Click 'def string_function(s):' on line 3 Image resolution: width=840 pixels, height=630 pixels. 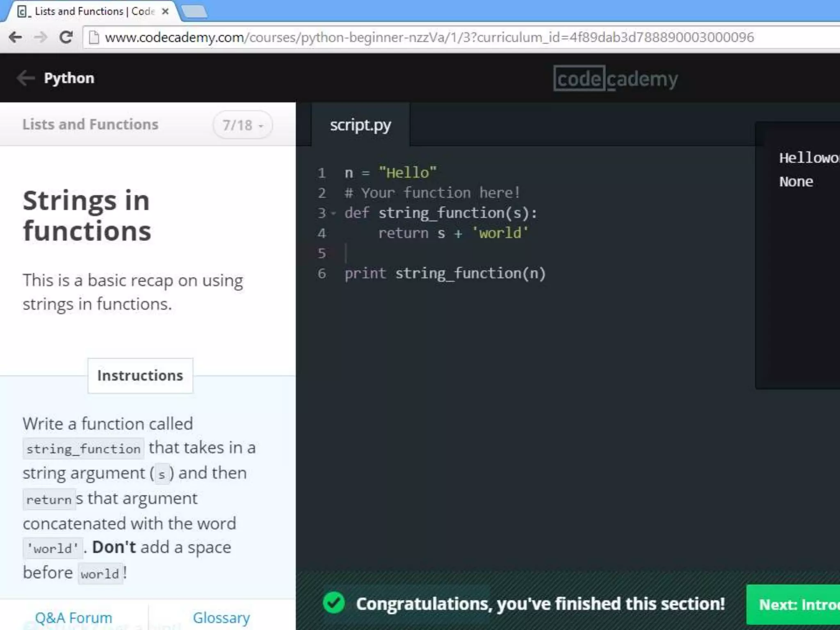click(441, 213)
